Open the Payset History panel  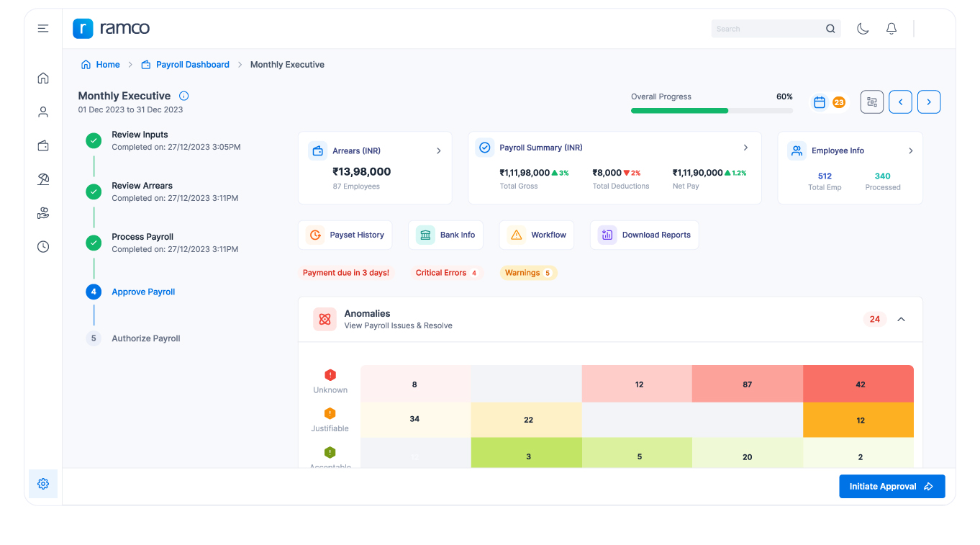click(x=345, y=235)
